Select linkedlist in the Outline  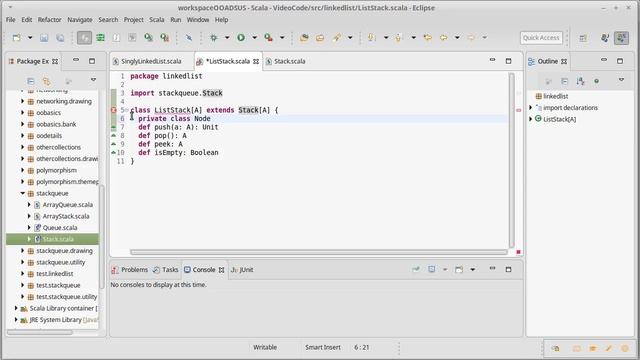(x=556, y=96)
